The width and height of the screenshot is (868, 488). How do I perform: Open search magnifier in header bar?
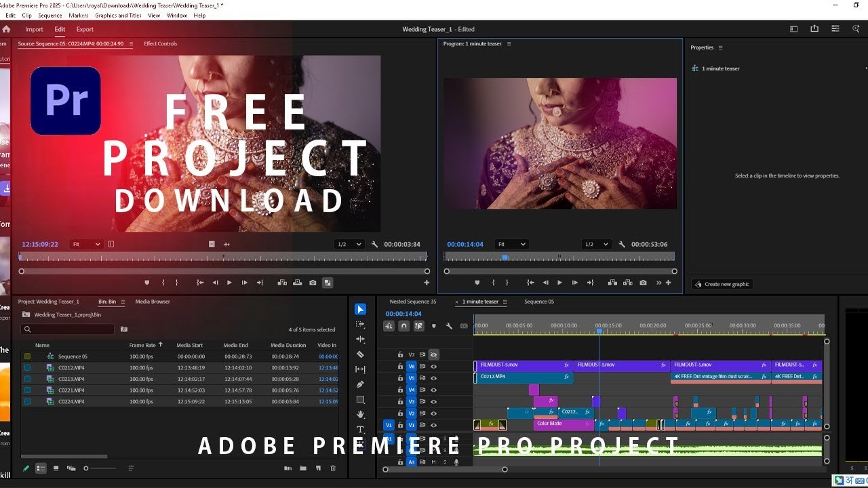coord(856,29)
